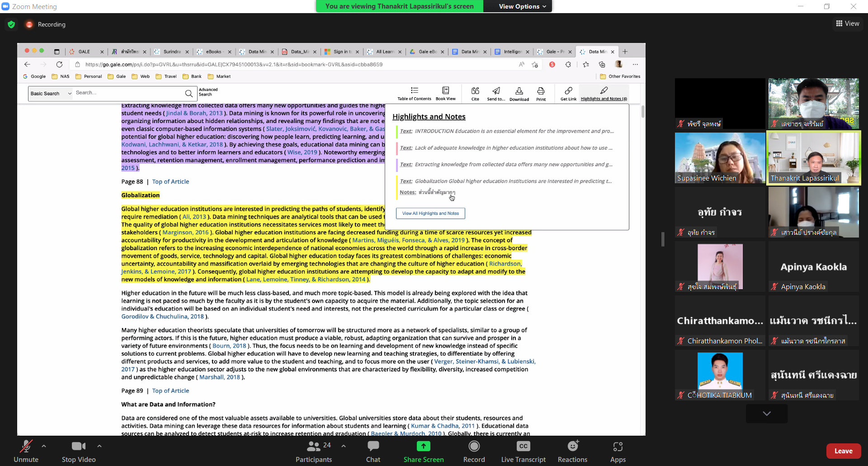Expand the View Options dropdown

tap(522, 6)
